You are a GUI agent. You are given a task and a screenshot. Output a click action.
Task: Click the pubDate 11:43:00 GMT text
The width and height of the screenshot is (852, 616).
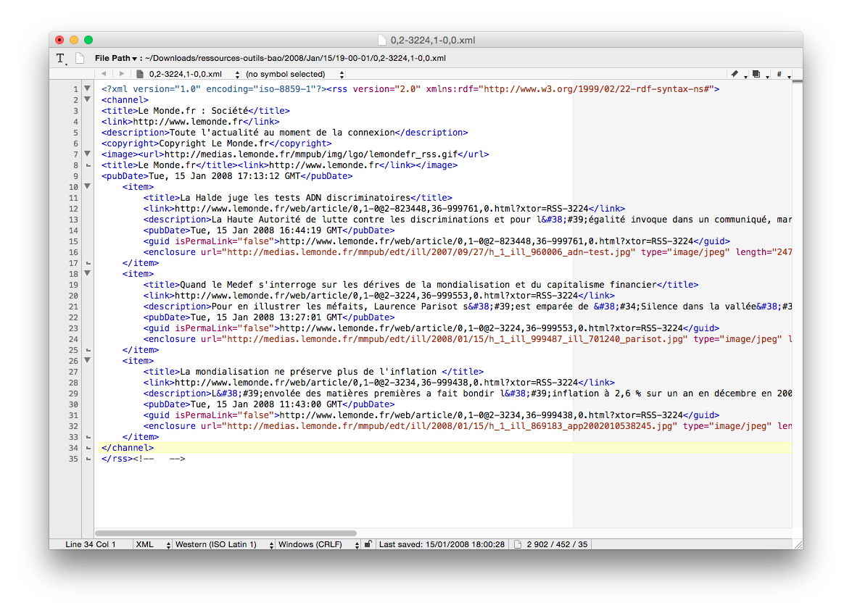point(266,404)
